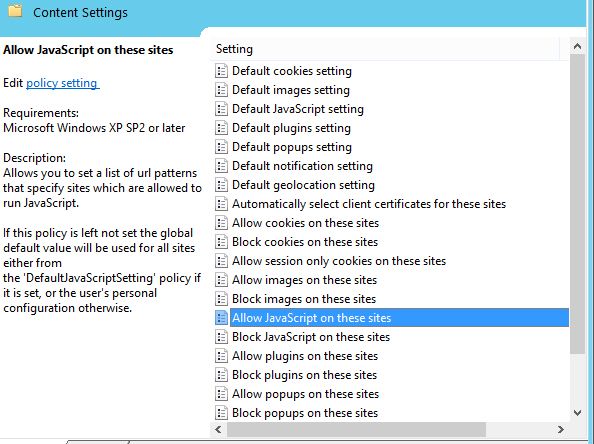The width and height of the screenshot is (594, 444).
Task: Select Allow session only cookies on these sites
Action: [x=339, y=261]
